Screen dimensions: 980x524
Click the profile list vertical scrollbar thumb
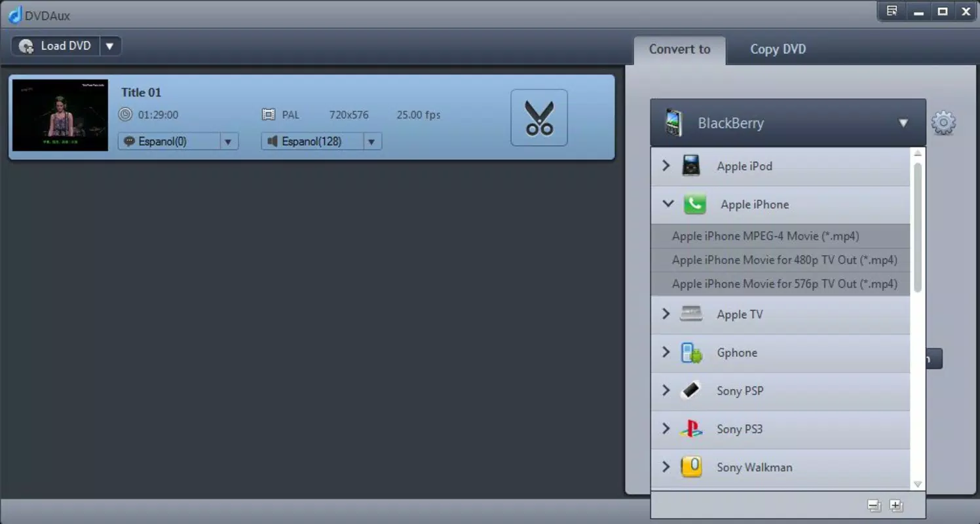pyautogui.click(x=918, y=227)
